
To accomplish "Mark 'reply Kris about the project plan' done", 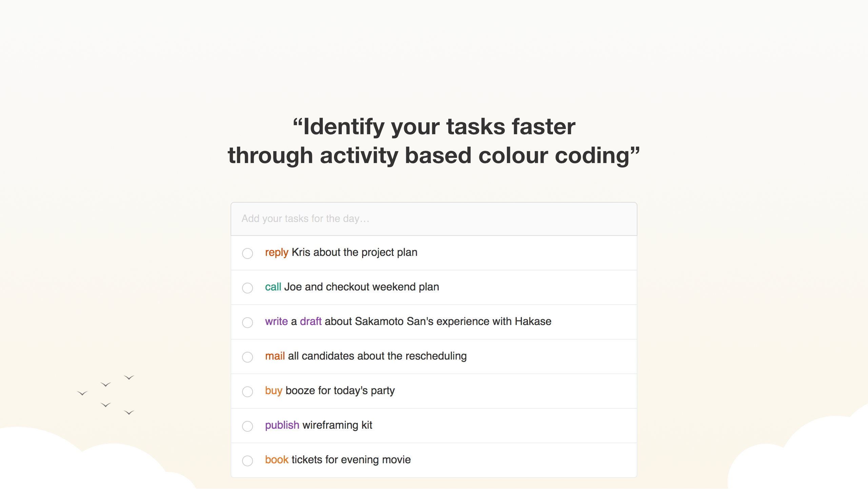I will click(248, 253).
